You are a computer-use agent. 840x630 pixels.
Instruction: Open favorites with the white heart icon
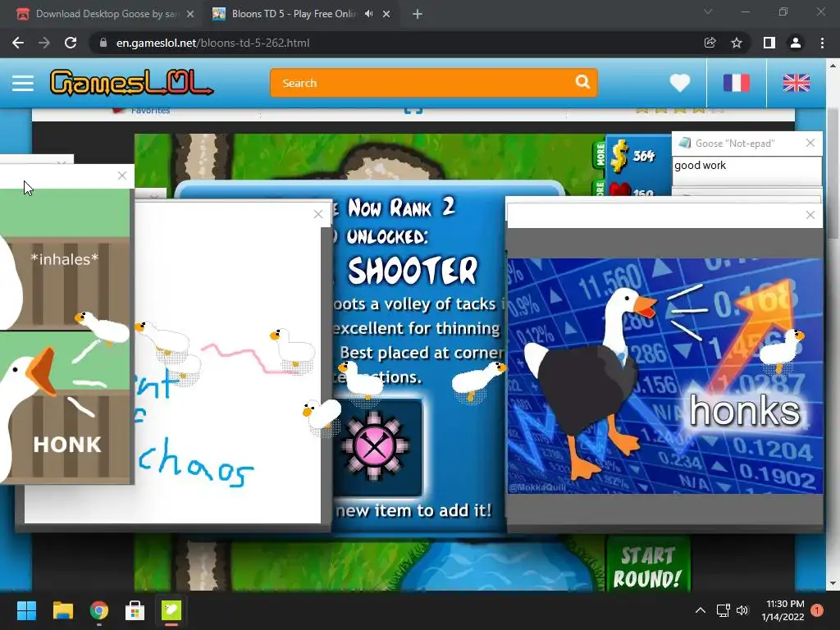[680, 83]
